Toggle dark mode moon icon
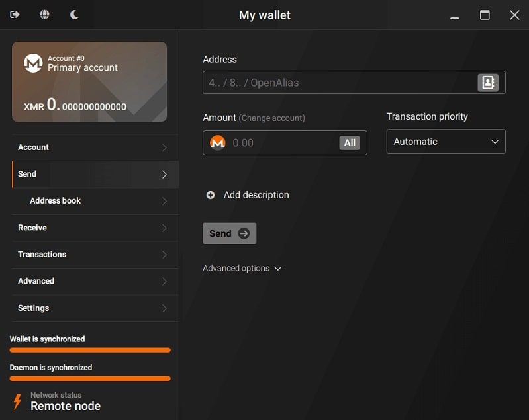Image resolution: width=529 pixels, height=420 pixels. 74,15
